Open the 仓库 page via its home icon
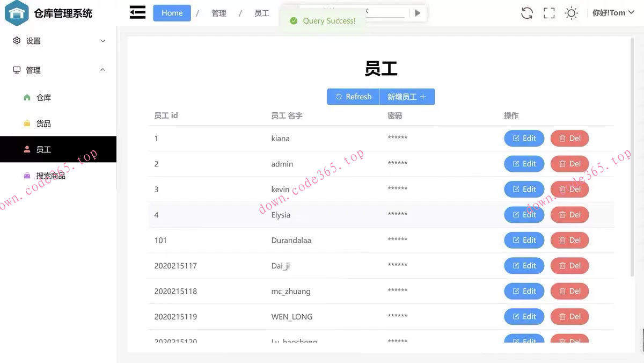This screenshot has height=363, width=644. point(26,97)
